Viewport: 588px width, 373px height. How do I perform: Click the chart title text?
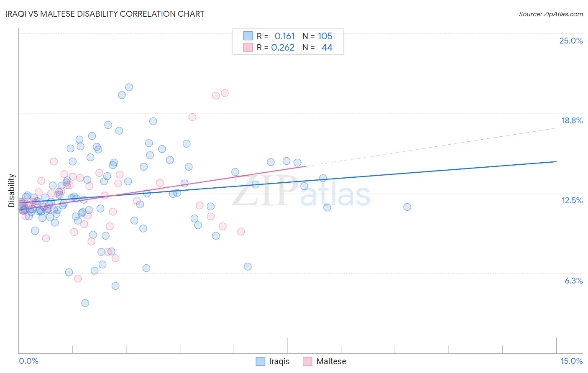tap(105, 14)
